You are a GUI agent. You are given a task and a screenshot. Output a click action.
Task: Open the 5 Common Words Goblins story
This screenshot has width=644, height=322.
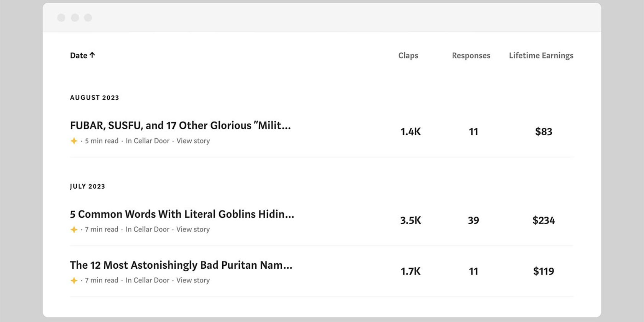182,214
